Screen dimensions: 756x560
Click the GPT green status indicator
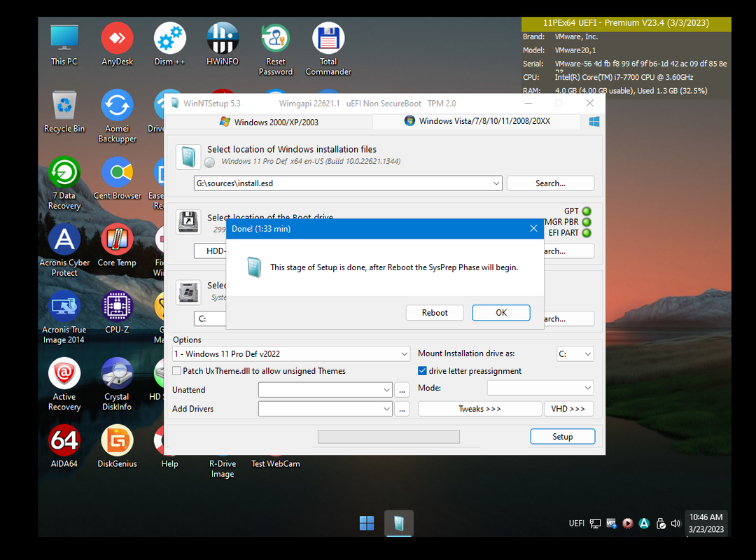(x=587, y=211)
